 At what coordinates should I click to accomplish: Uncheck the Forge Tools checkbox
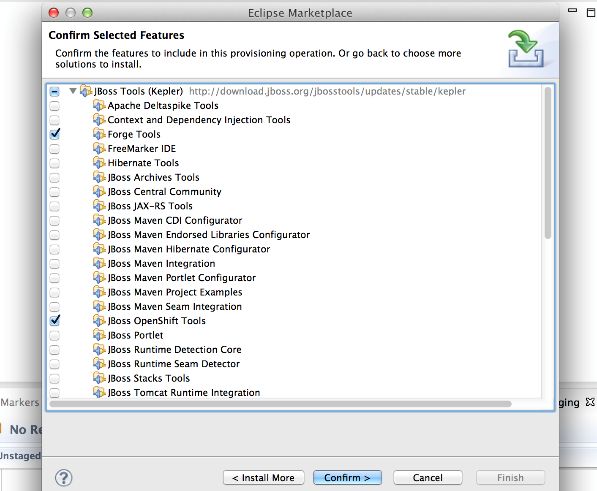tap(55, 134)
